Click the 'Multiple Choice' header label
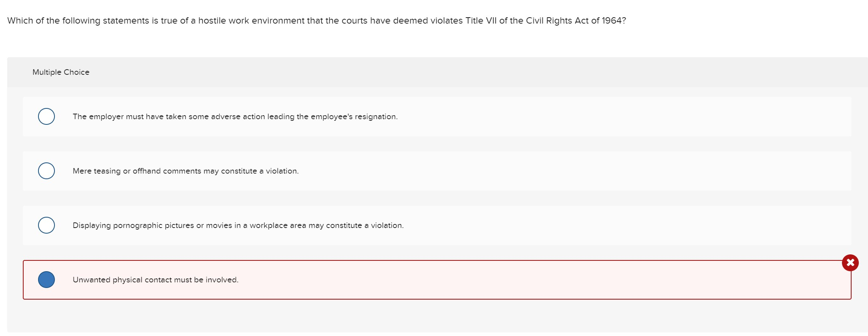This screenshot has width=868, height=336. tap(60, 72)
